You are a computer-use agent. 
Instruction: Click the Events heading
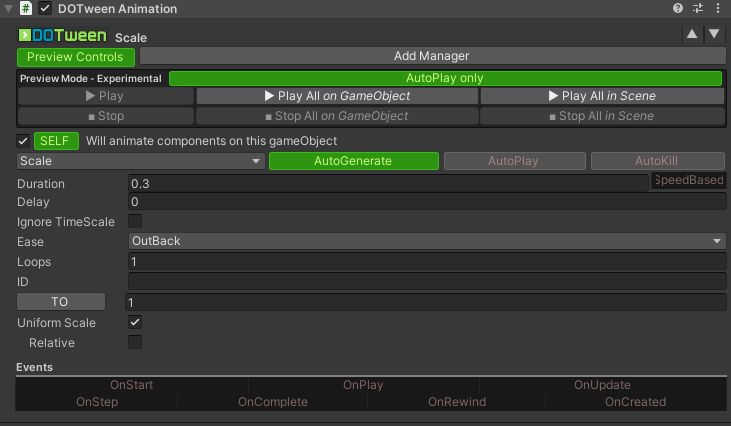(x=34, y=367)
